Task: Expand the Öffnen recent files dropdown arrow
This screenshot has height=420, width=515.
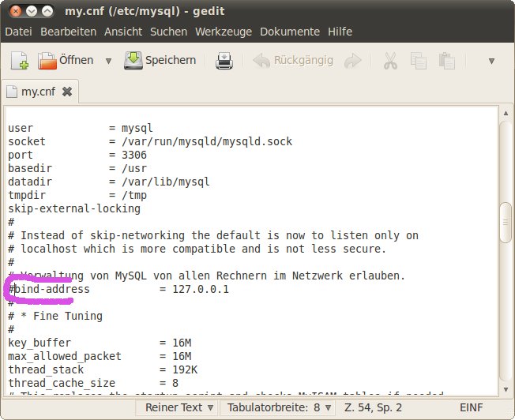Action: (108, 61)
